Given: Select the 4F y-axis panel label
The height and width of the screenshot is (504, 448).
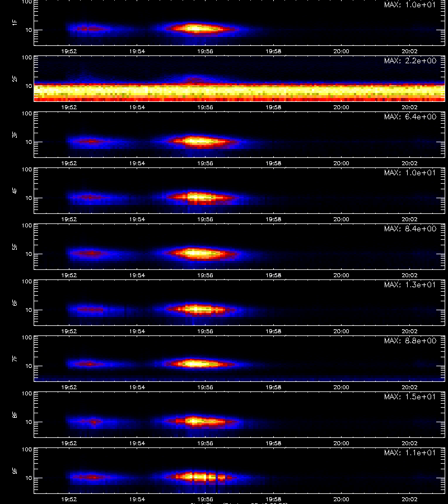Looking at the screenshot, I should point(15,190).
